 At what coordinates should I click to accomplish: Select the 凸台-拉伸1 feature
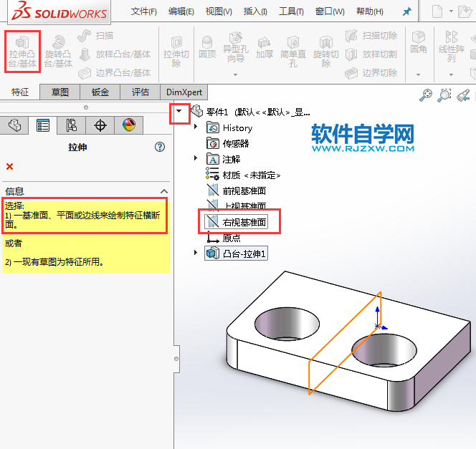point(236,254)
